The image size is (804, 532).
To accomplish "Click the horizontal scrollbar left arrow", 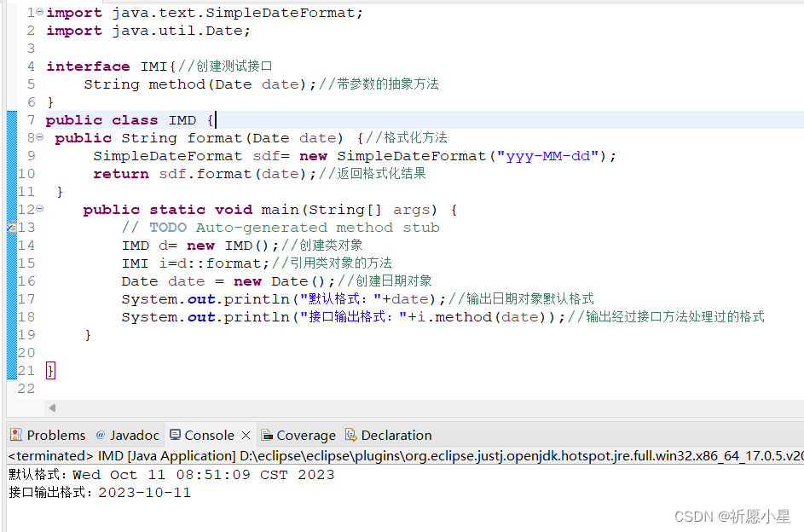I will [51, 408].
